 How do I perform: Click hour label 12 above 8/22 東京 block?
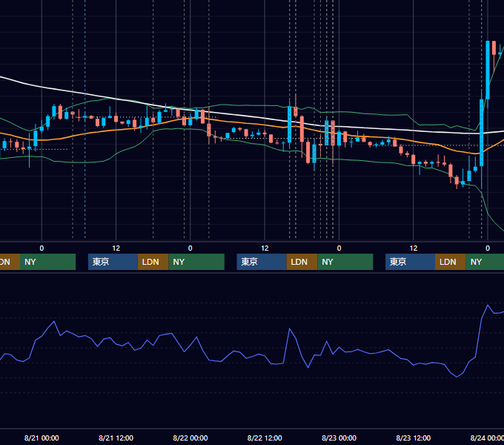point(265,248)
